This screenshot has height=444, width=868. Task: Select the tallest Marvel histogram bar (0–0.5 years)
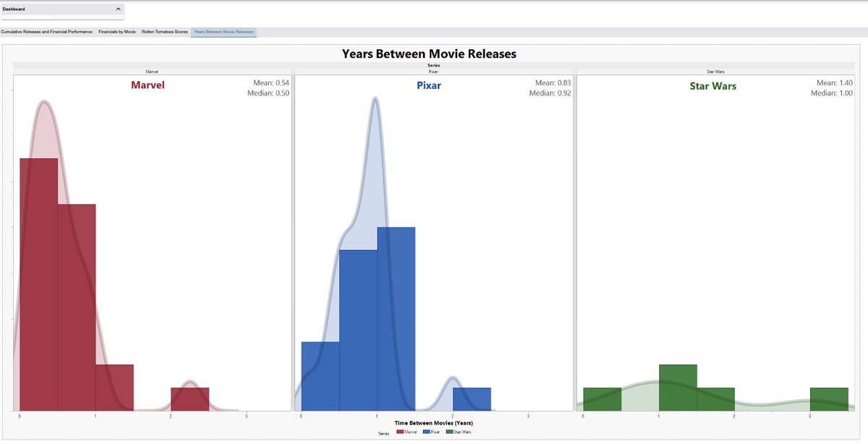[38, 284]
